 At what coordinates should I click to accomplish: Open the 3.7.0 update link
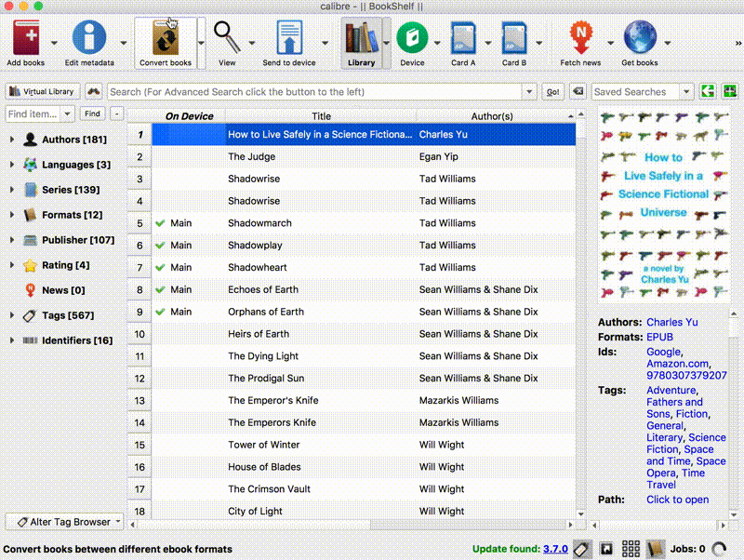(x=555, y=549)
